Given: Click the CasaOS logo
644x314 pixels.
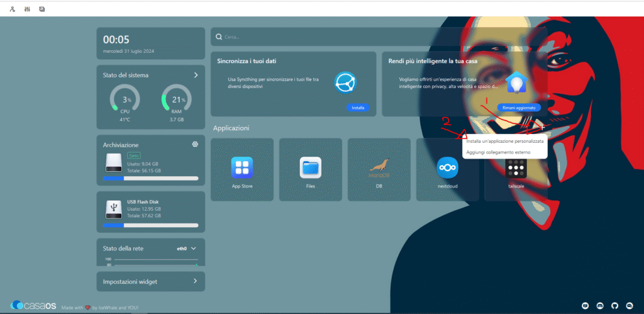Looking at the screenshot, I should click(x=33, y=305).
